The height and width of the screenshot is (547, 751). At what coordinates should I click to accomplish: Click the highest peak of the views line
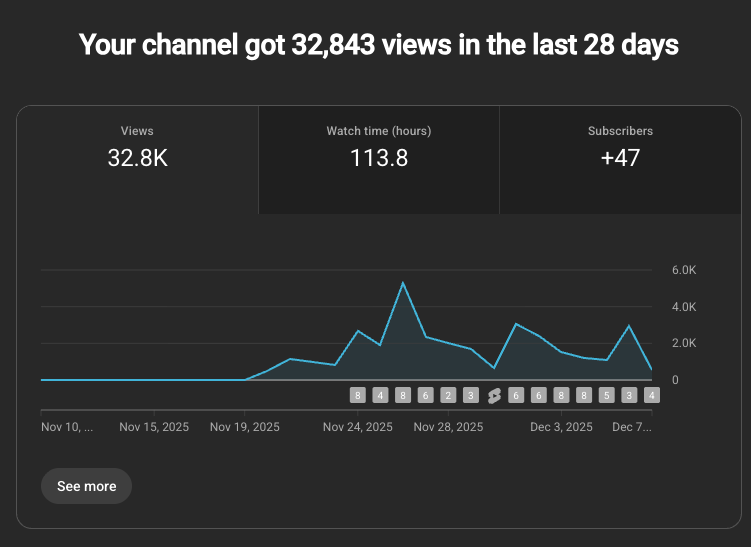403,283
